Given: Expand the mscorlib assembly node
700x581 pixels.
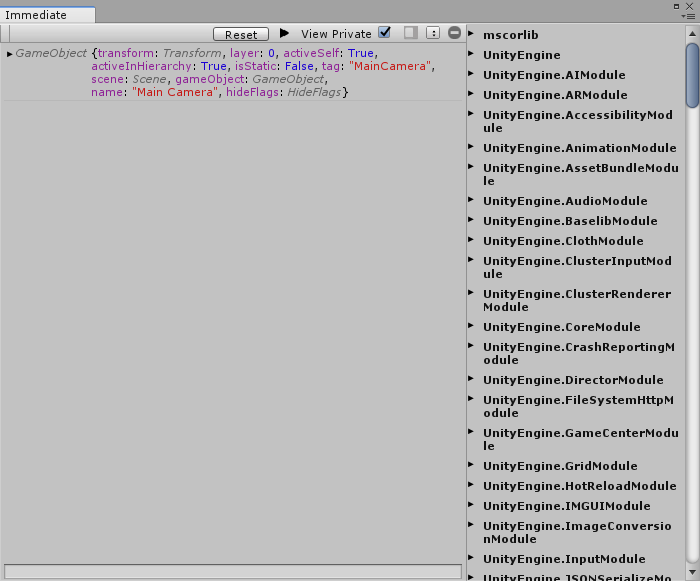Looking at the screenshot, I should click(x=471, y=33).
